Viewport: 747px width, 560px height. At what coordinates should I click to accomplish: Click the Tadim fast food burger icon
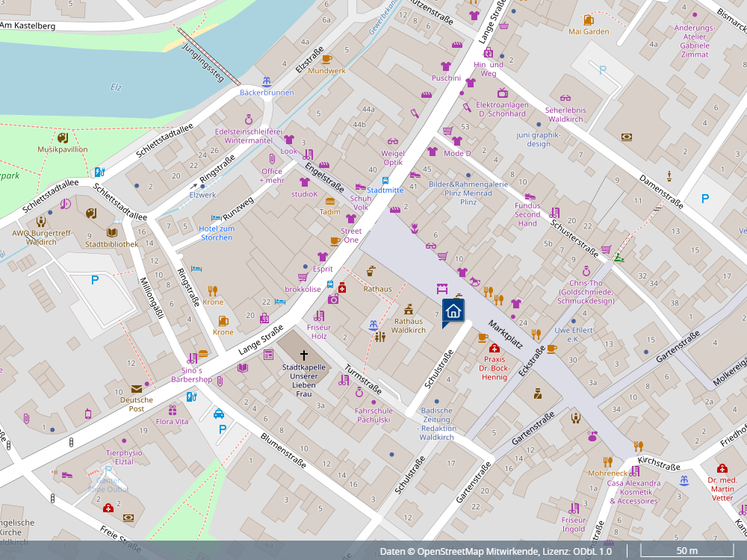[329, 201]
